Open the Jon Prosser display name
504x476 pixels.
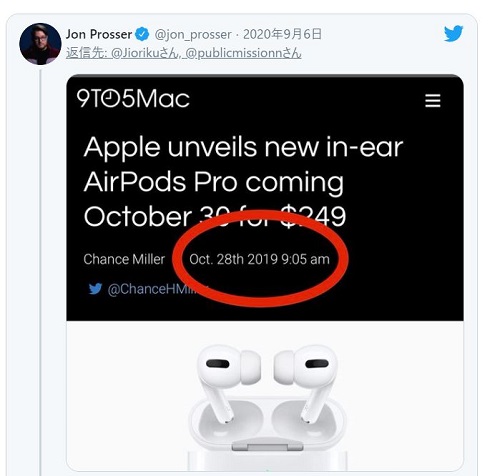[x=99, y=34]
